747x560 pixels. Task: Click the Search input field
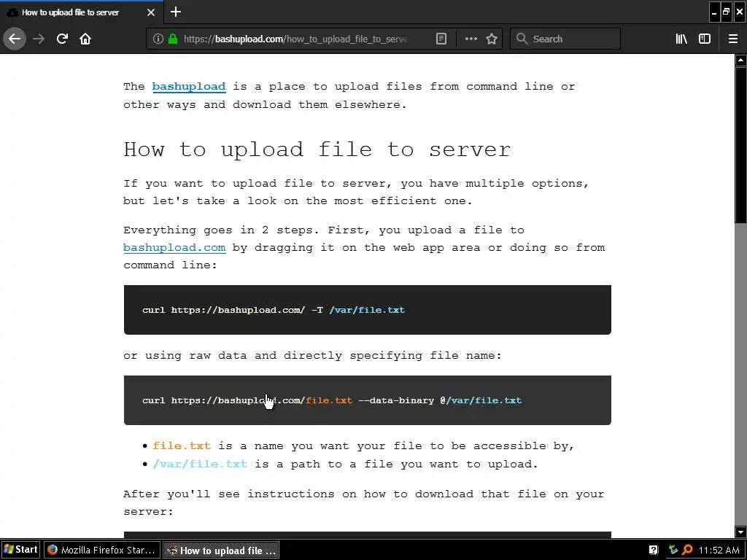[565, 39]
